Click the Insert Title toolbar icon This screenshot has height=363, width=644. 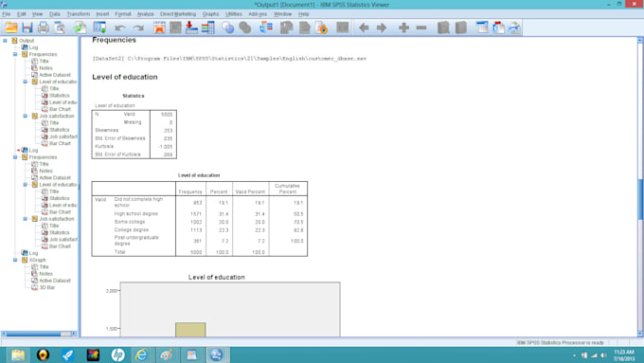tap(498, 27)
